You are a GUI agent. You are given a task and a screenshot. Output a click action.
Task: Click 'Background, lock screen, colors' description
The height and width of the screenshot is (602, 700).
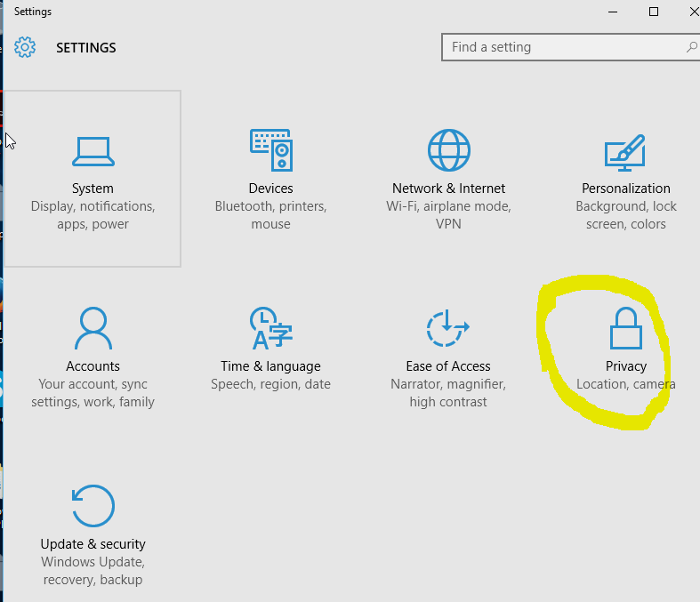coord(626,215)
